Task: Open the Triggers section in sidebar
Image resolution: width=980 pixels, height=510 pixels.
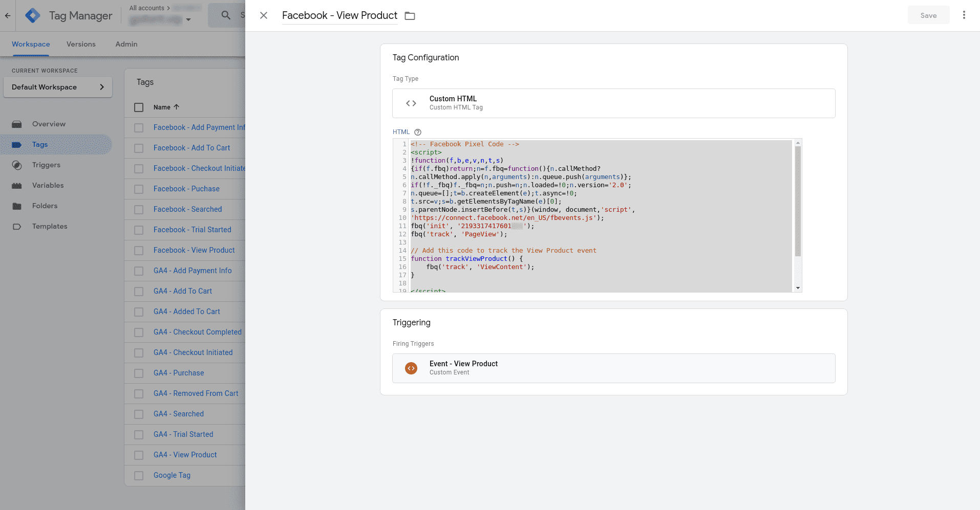Action: pos(46,165)
